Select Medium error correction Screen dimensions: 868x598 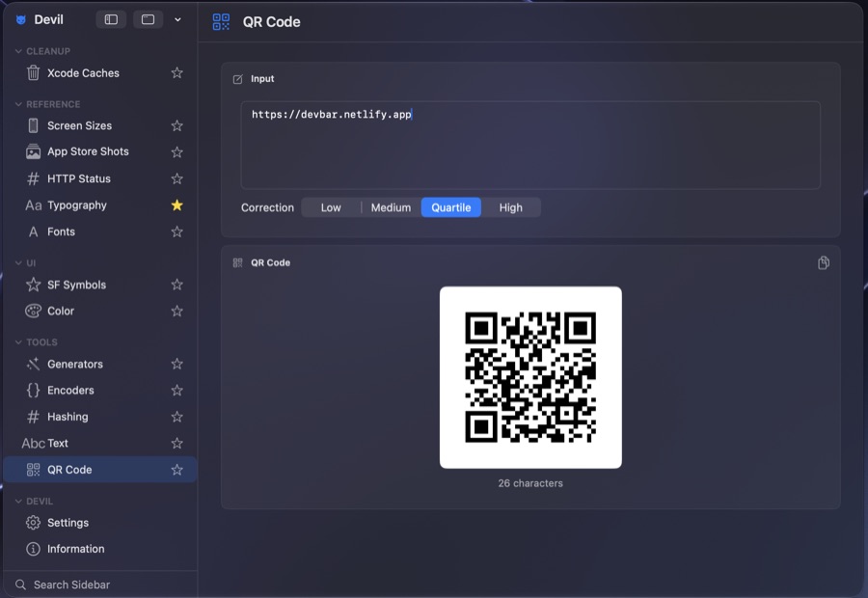(x=391, y=207)
